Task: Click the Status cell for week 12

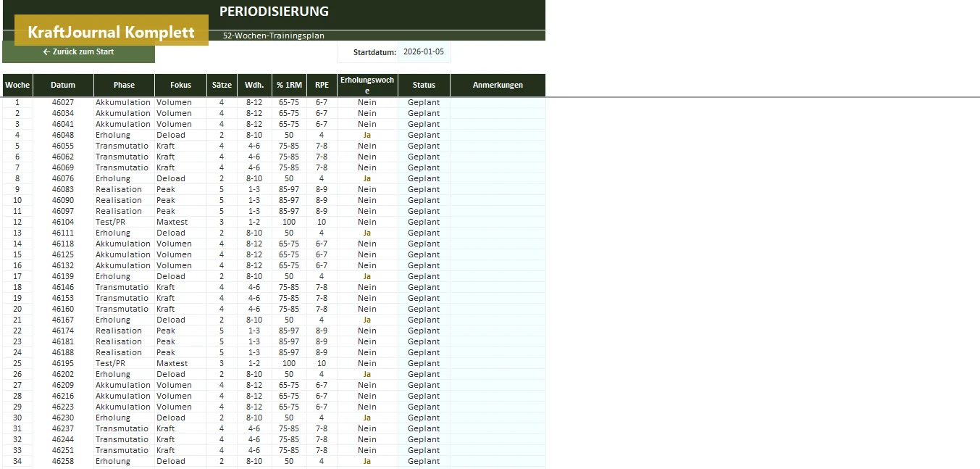Action: click(x=424, y=222)
